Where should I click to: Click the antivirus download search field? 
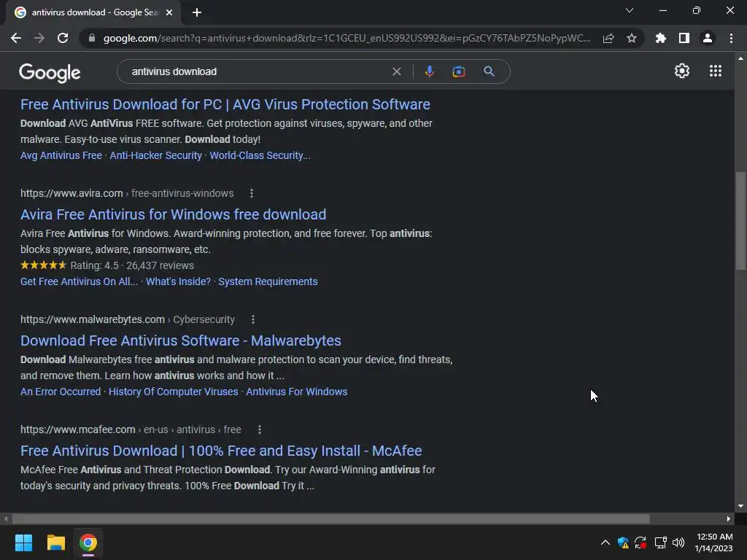[258, 71]
